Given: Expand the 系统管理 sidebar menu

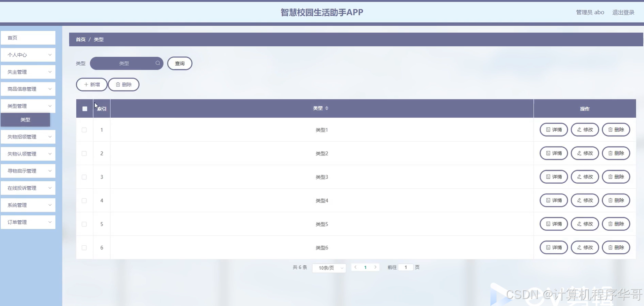Looking at the screenshot, I should click(28, 205).
